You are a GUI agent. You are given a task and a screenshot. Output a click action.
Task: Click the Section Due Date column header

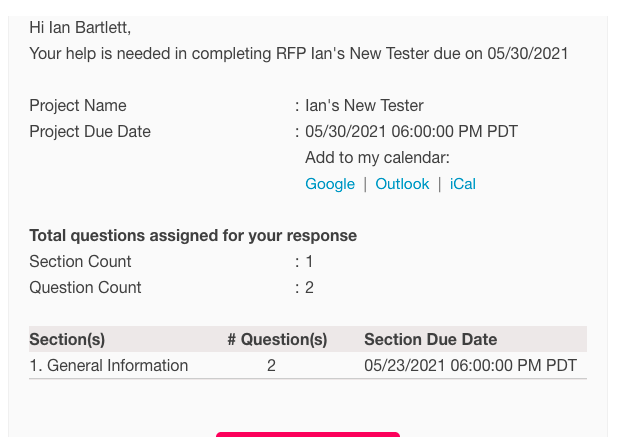(430, 339)
